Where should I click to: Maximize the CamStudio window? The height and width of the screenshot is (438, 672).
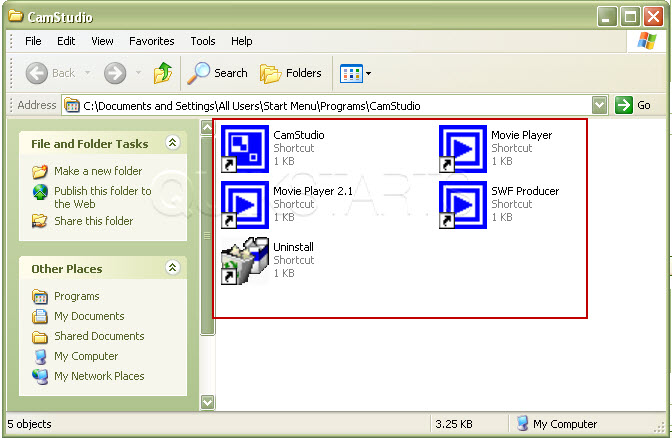[x=630, y=17]
